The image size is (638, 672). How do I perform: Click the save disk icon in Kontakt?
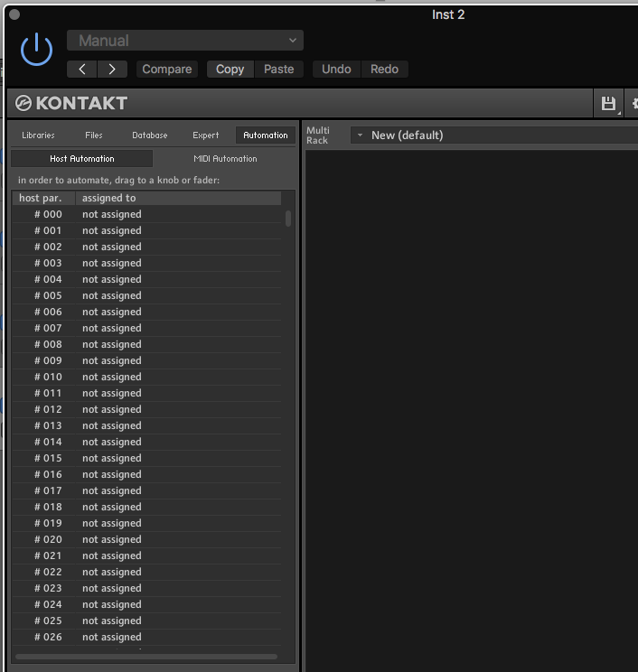click(x=608, y=103)
